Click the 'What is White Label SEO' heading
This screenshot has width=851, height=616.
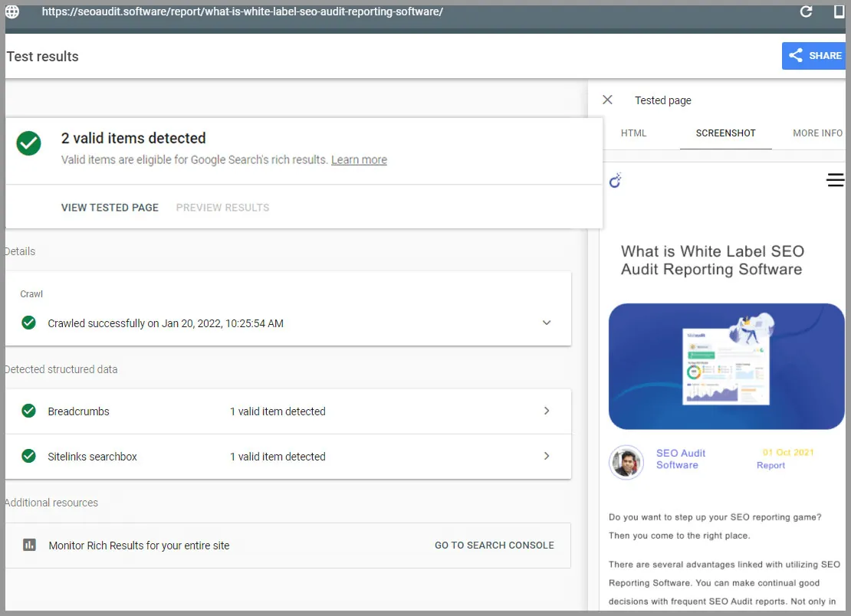712,260
